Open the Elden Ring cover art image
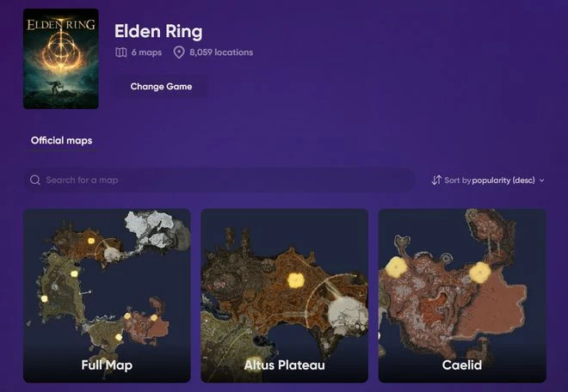The height and width of the screenshot is (392, 568). pos(61,58)
